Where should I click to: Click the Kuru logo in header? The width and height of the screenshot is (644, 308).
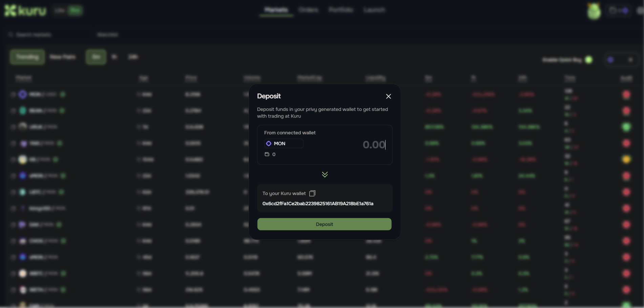point(25,11)
